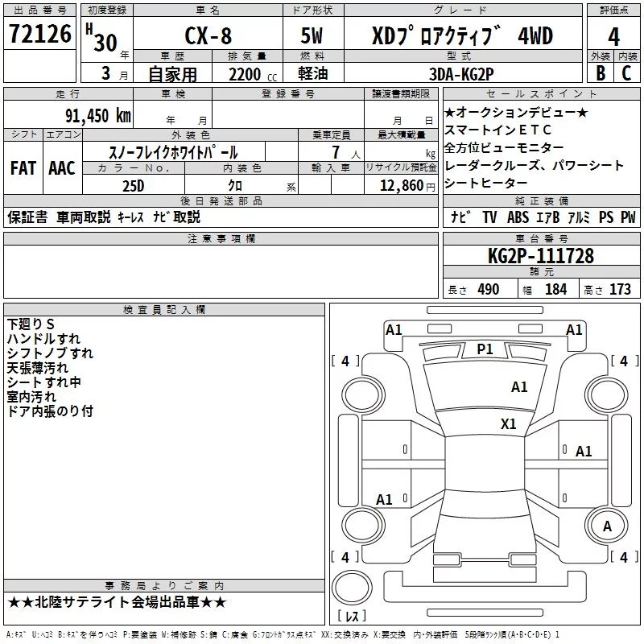Click X1 mark on car diagram

(x=509, y=424)
